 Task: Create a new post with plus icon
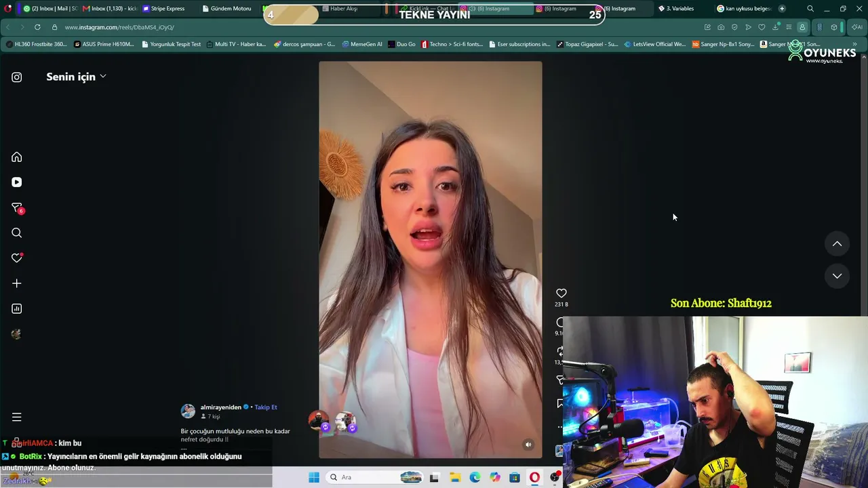(17, 283)
